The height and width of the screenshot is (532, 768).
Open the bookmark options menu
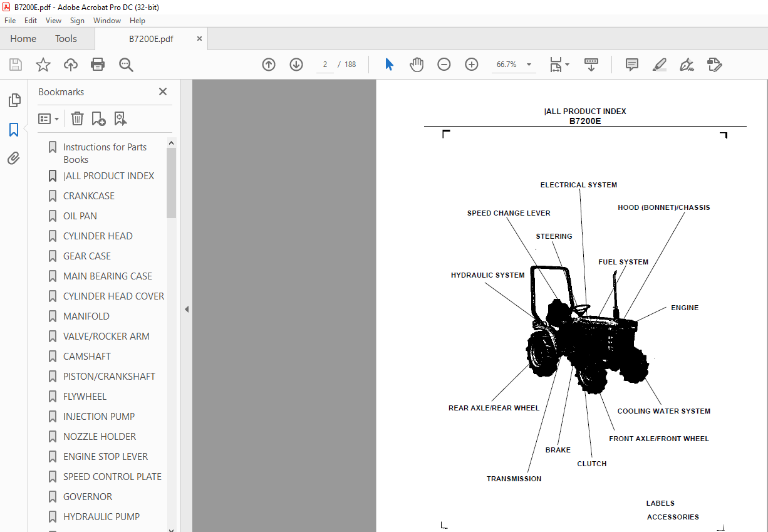click(x=48, y=118)
